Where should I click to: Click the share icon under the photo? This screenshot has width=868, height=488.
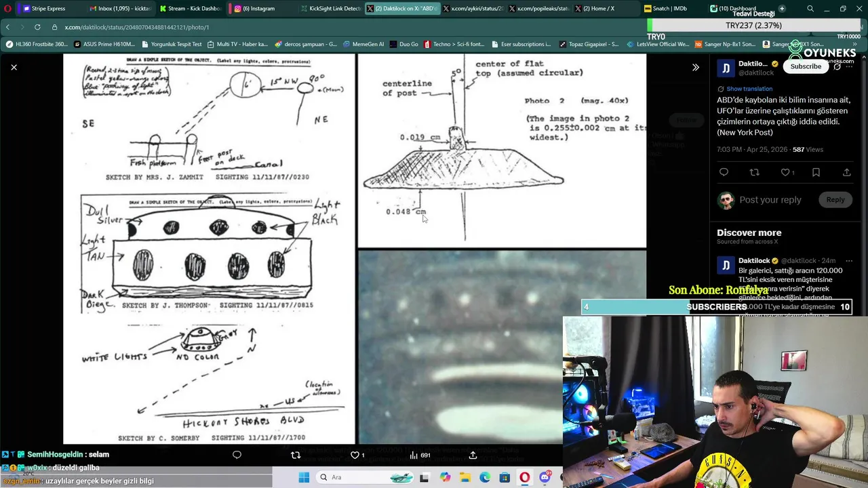coord(473,455)
